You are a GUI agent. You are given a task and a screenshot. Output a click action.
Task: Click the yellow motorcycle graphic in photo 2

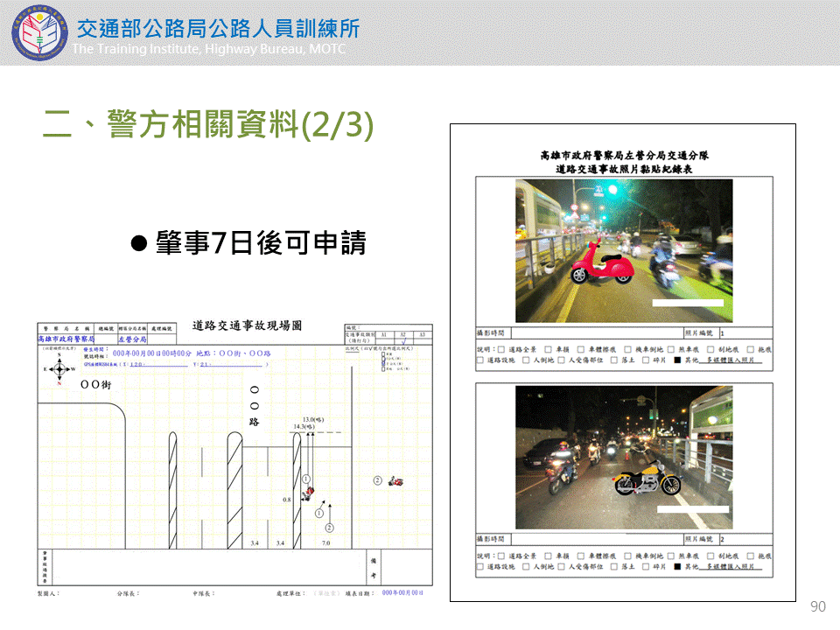click(647, 480)
